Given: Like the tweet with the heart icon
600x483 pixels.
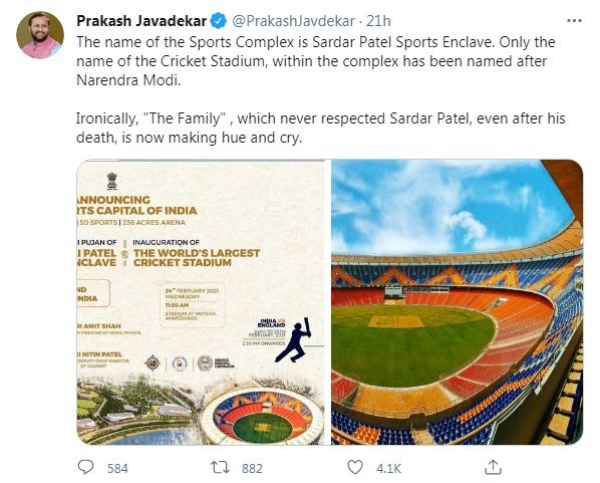Looking at the screenshot, I should 355,466.
